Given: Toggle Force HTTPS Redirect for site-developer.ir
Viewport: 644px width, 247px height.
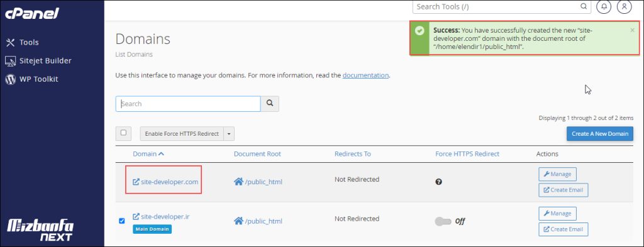Looking at the screenshot, I should [443, 222].
